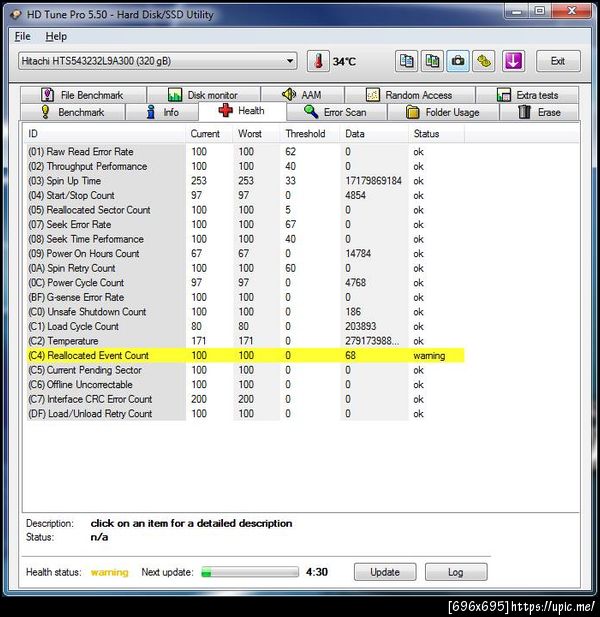Select the (C6) Offline Uncorrectable row

(x=246, y=384)
